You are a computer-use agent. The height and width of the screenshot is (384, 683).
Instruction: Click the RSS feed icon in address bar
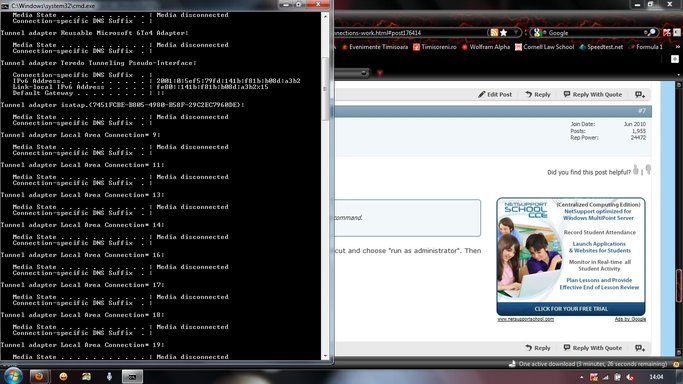tap(494, 33)
